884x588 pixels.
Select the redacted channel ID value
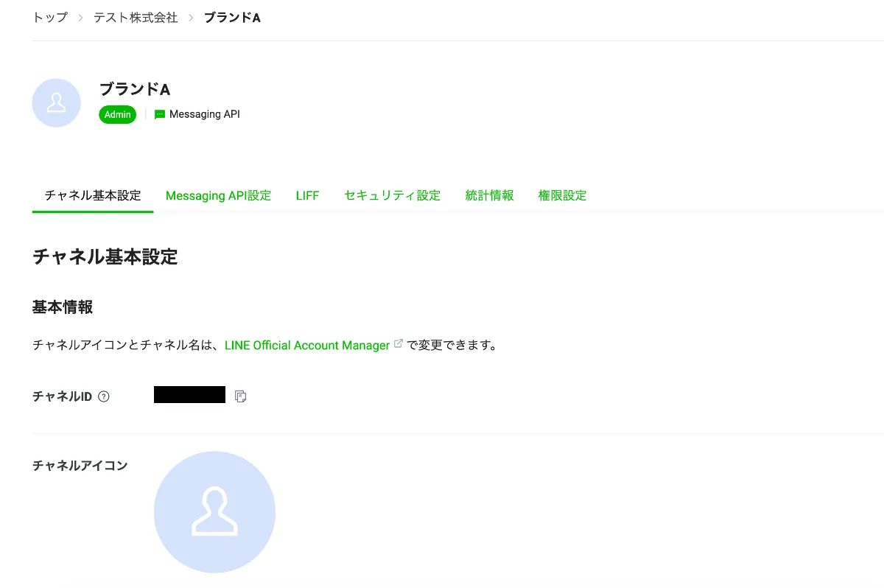tap(189, 394)
